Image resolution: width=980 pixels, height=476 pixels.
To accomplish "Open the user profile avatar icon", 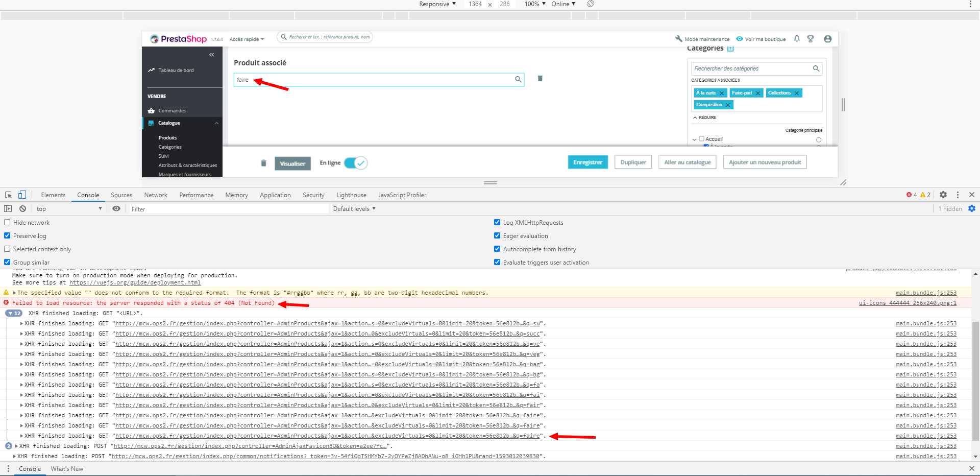I will click(x=828, y=39).
